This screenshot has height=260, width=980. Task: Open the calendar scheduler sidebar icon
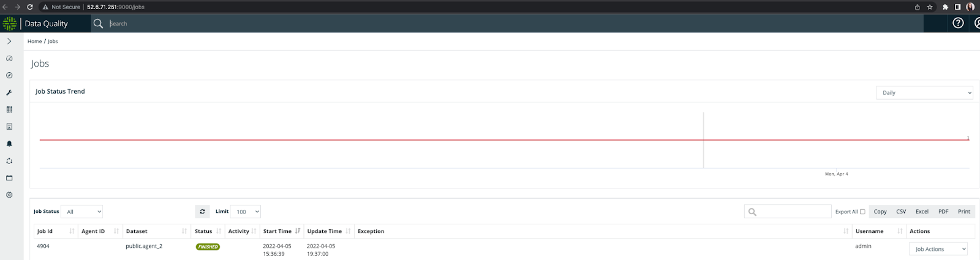(x=9, y=178)
